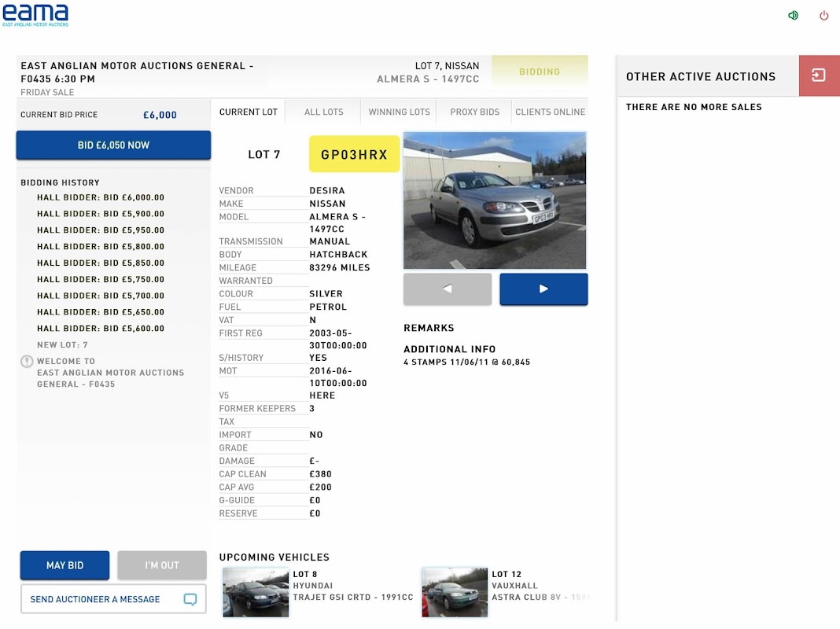Image resolution: width=840 pixels, height=629 pixels.
Task: Click 4 stamps additional info text
Action: tap(466, 362)
